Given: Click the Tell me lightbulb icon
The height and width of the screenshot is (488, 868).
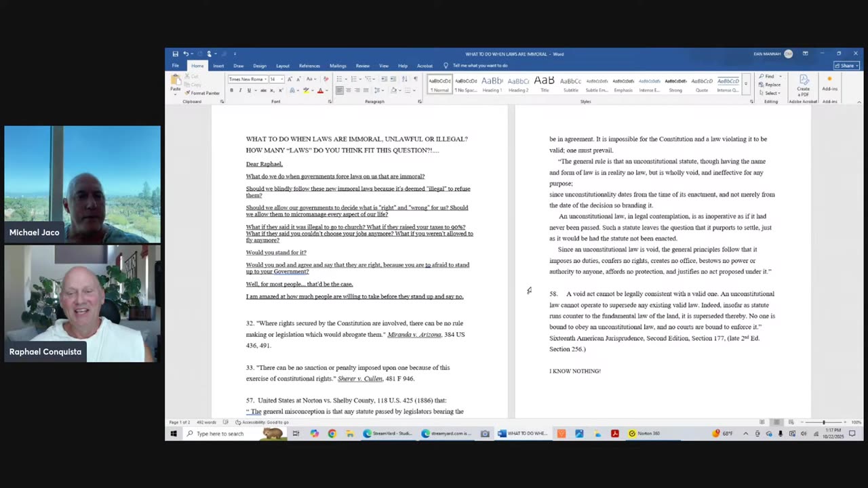Looking at the screenshot, I should click(446, 66).
